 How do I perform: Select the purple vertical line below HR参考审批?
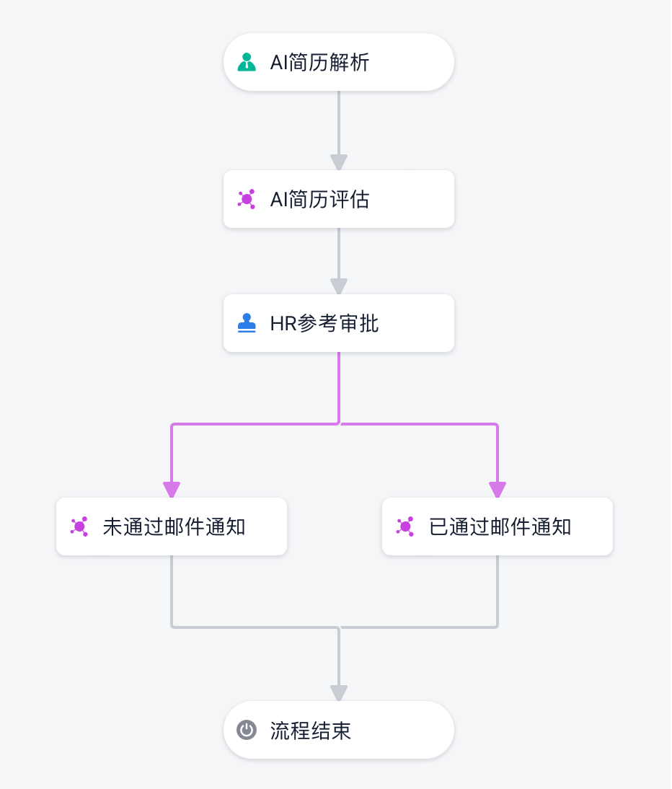click(x=339, y=387)
